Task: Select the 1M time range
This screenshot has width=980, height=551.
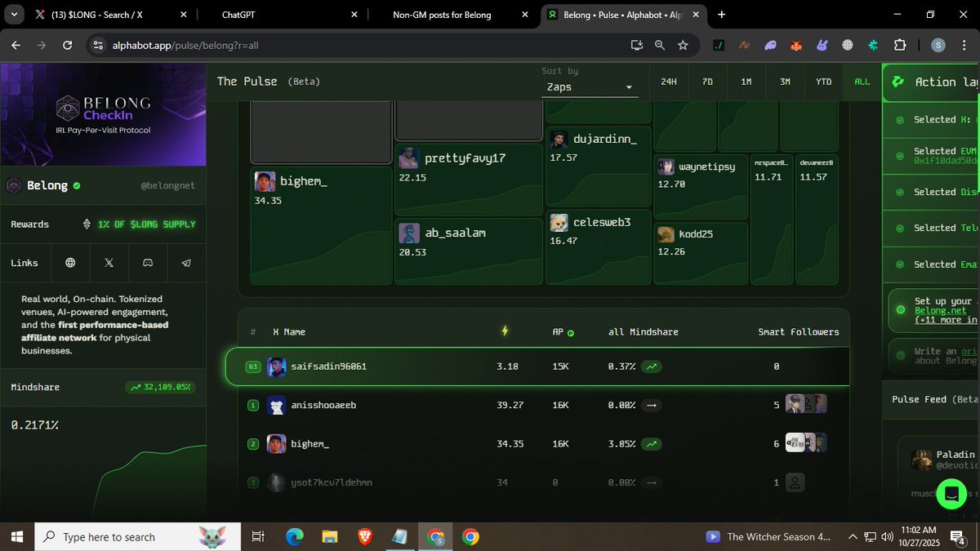Action: (746, 82)
